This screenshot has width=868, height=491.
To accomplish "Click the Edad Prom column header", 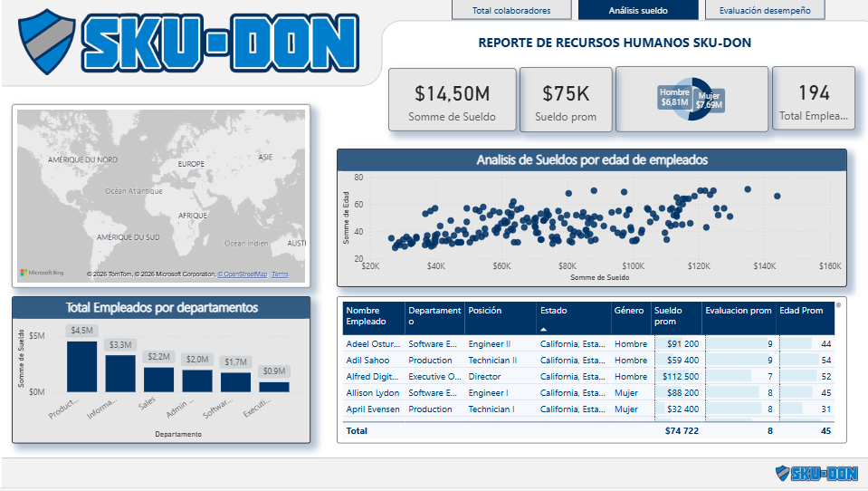I will pos(801,311).
